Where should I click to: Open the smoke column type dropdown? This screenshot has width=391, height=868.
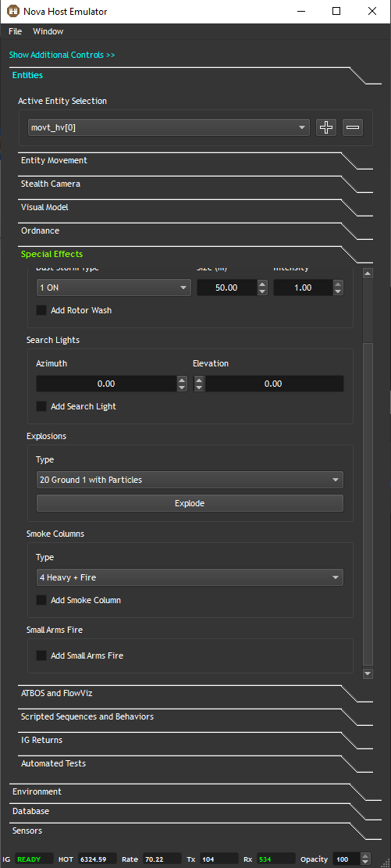(x=190, y=577)
